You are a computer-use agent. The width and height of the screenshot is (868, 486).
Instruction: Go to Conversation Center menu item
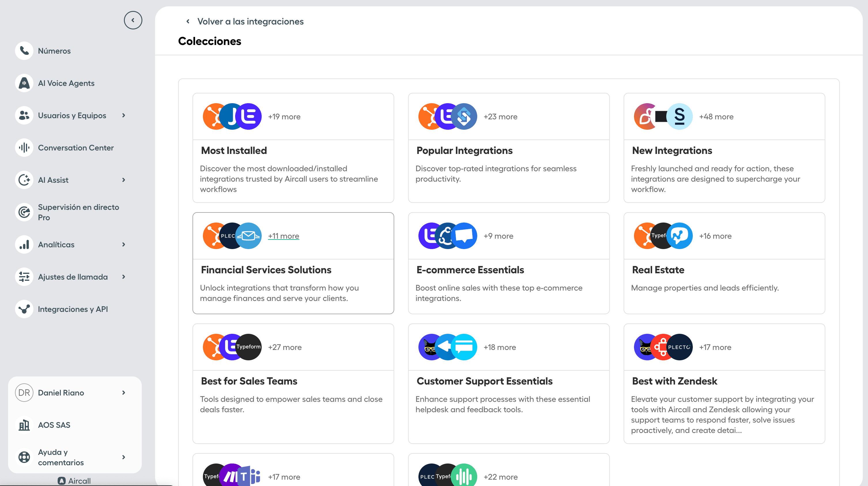[x=76, y=148]
